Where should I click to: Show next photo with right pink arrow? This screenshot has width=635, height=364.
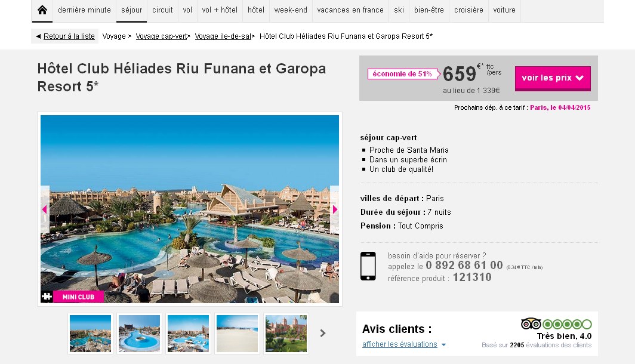click(334, 209)
